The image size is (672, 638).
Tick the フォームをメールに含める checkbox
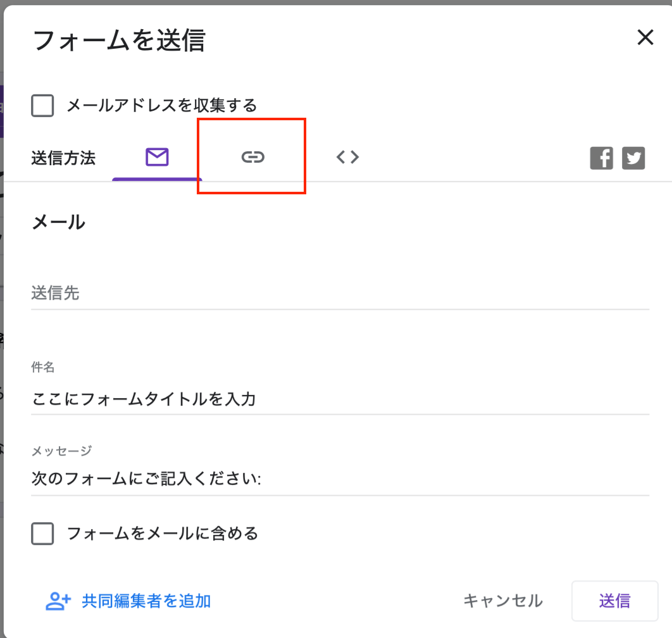42,534
